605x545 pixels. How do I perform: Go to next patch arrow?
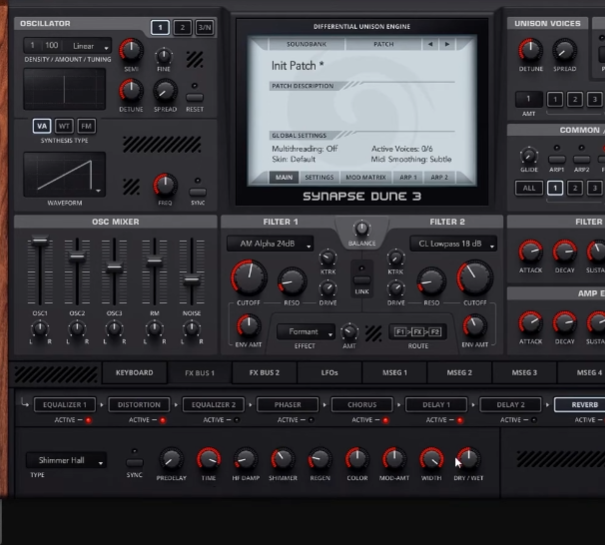click(447, 44)
